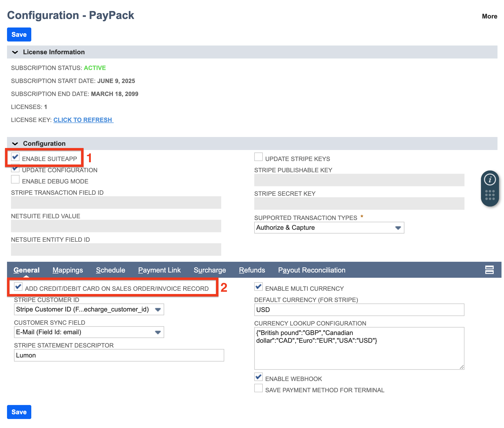
Task: Toggle the Enable Multi Currency checkbox
Action: point(259,286)
